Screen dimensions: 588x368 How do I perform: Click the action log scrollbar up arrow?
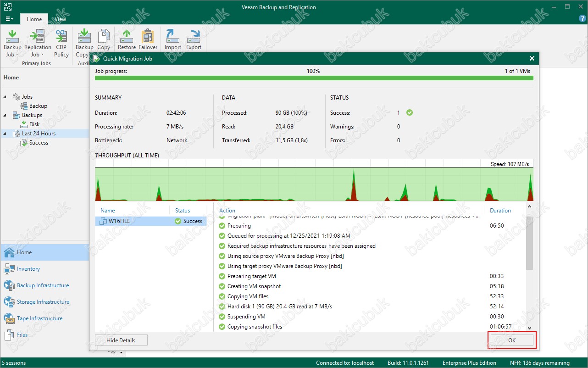pyautogui.click(x=529, y=207)
